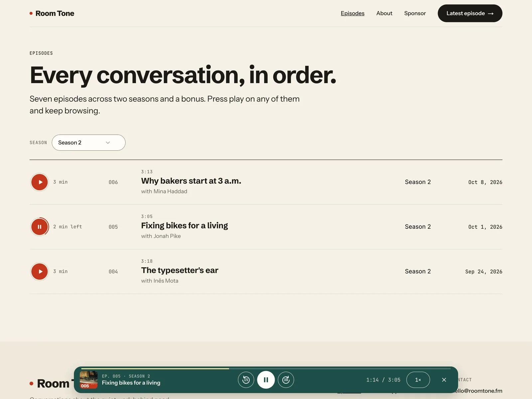Pause playback in the bottom player bar
Screen dimensions: 532x399
point(266,380)
